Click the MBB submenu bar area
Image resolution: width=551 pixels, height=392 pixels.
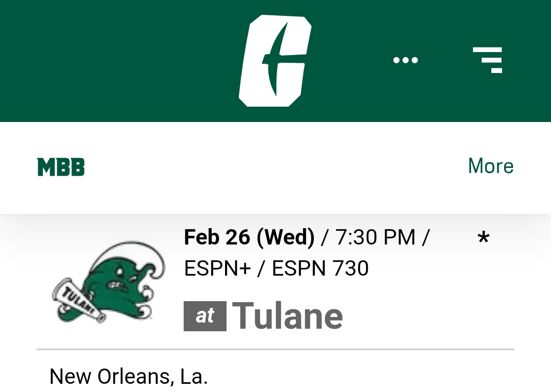[275, 168]
